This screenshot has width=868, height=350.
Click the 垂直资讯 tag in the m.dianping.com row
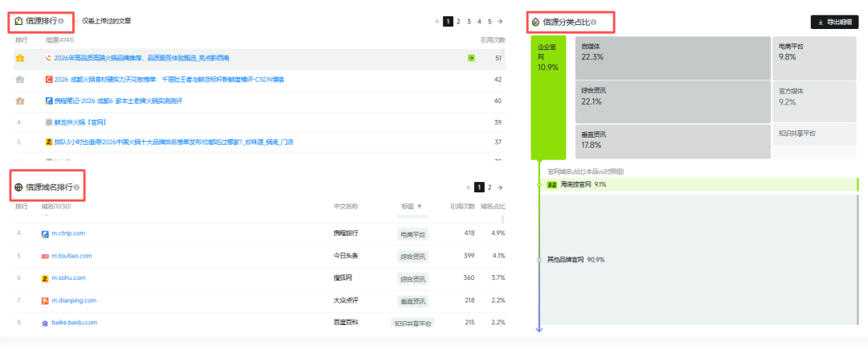[x=412, y=301]
